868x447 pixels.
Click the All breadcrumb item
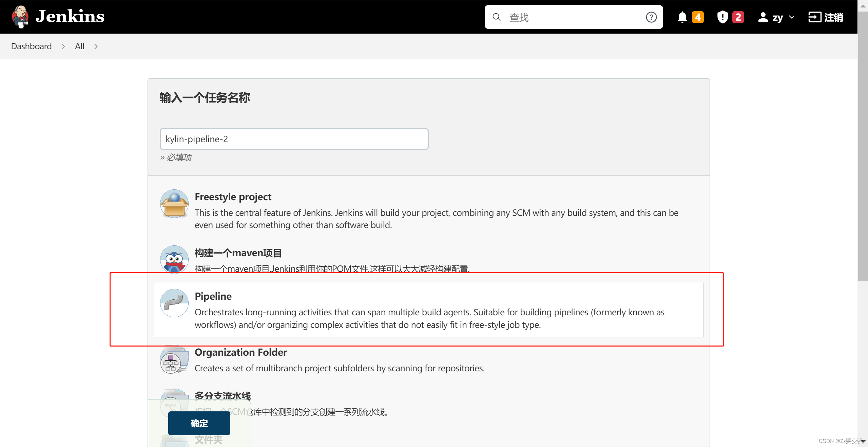tap(79, 46)
